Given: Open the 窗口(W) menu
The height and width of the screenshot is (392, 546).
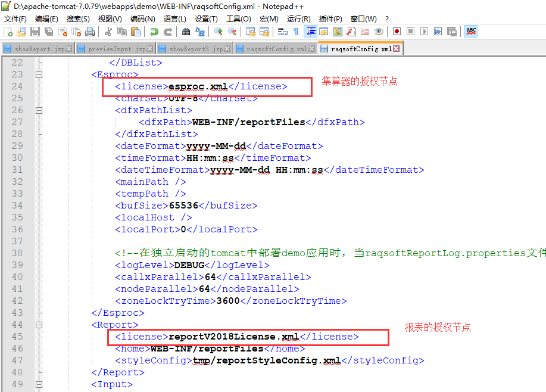Looking at the screenshot, I should coord(363,19).
